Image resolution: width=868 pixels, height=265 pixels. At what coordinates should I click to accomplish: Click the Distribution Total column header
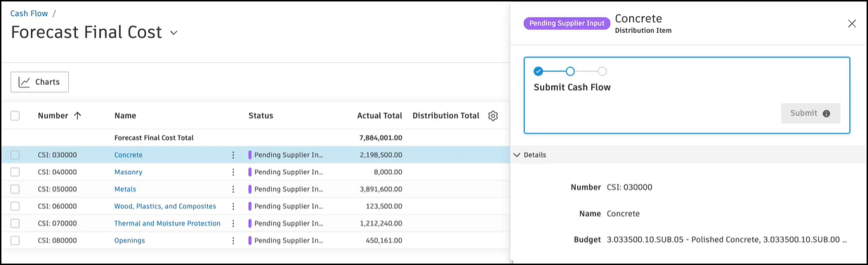446,116
